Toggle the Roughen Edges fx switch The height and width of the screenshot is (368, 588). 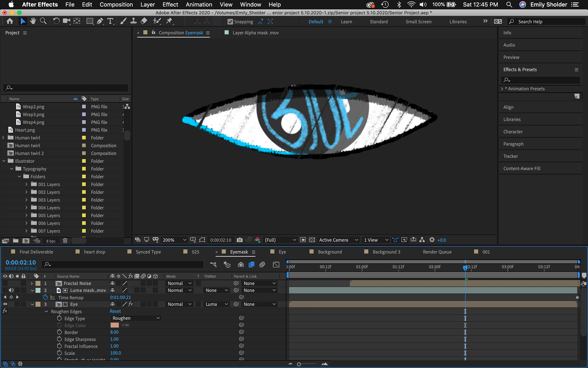pos(5,311)
